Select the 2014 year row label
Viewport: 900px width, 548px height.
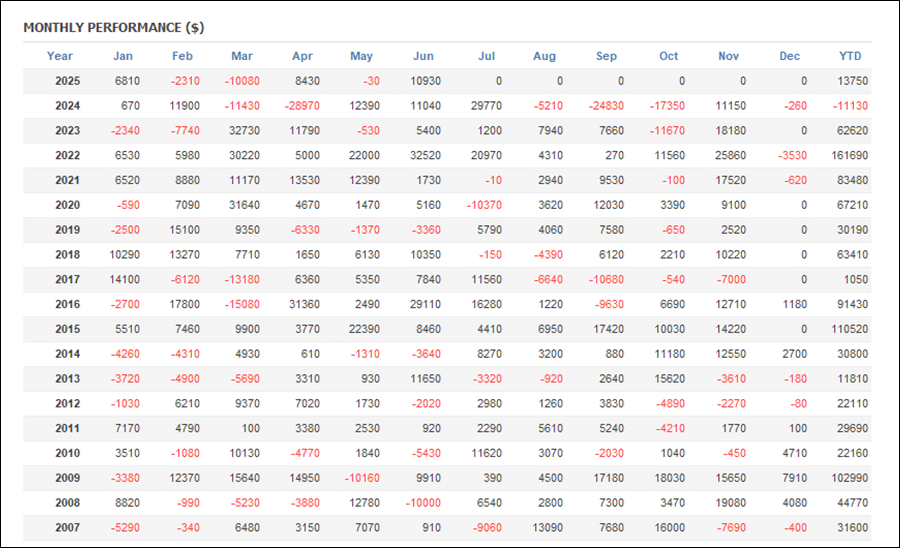click(68, 354)
